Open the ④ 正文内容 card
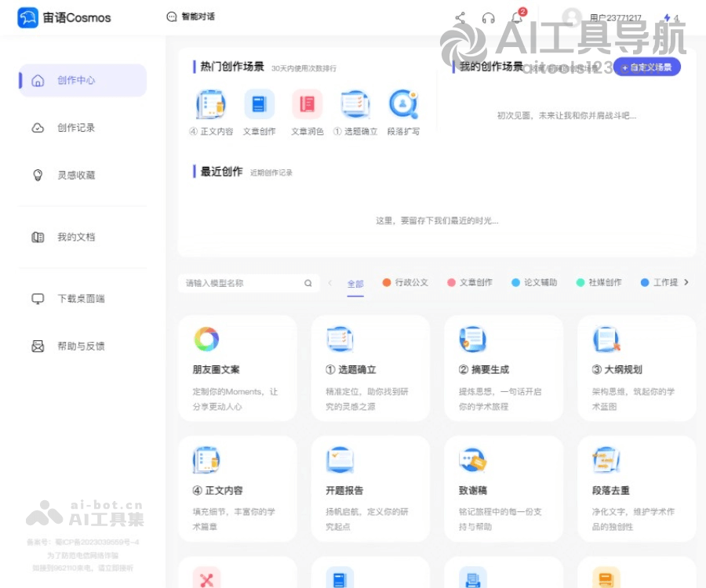 [x=238, y=488]
